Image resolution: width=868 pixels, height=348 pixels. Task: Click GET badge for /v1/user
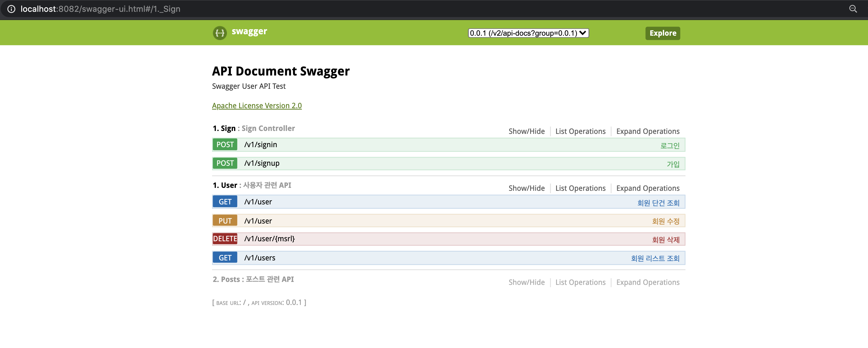(225, 202)
